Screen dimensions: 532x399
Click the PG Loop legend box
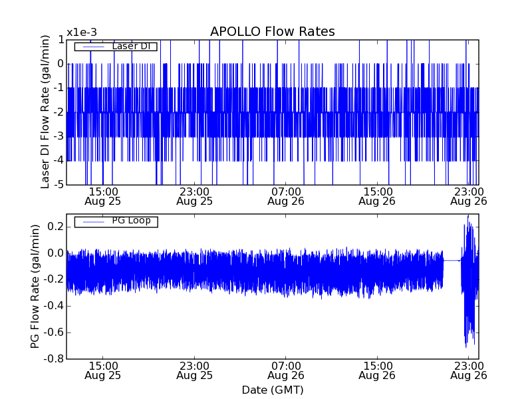pos(116,221)
